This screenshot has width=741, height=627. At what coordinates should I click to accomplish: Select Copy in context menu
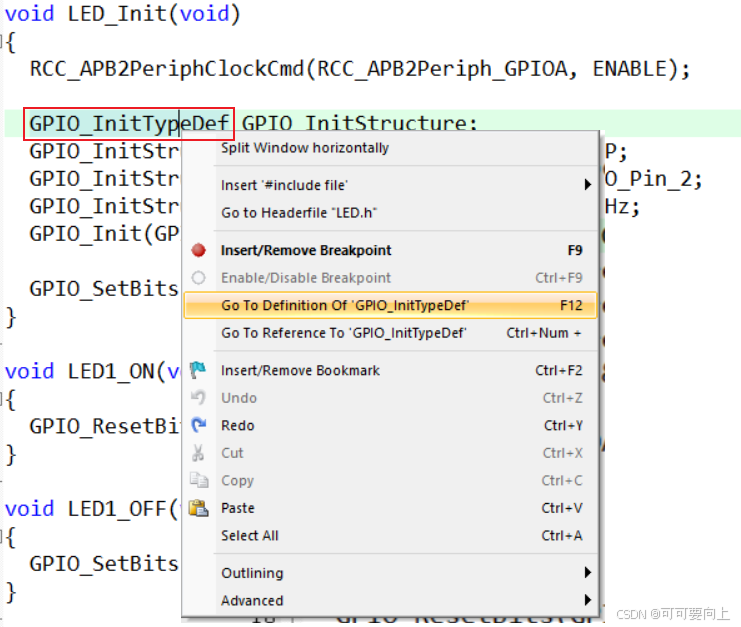(390, 481)
